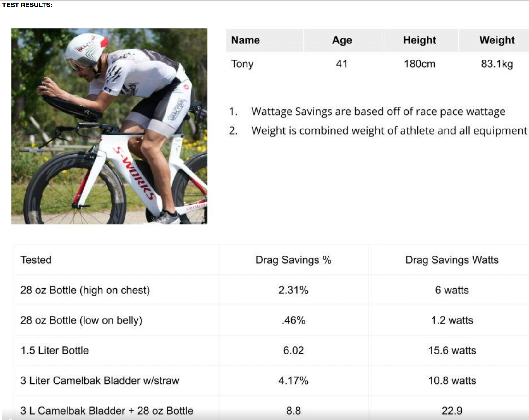This screenshot has height=420, width=529.
Task: Select the Age column header
Action: [342, 40]
